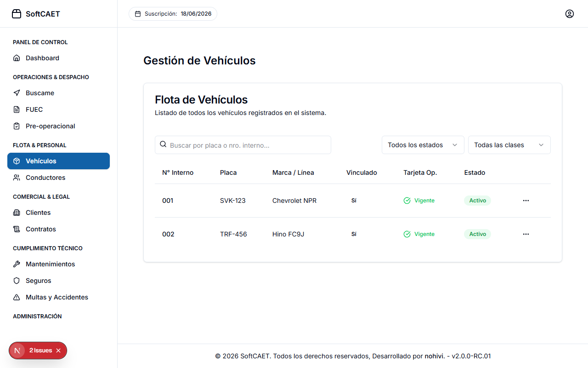Image resolution: width=588 pixels, height=368 pixels.
Task: Click the Seguros shield icon
Action: [x=17, y=281]
